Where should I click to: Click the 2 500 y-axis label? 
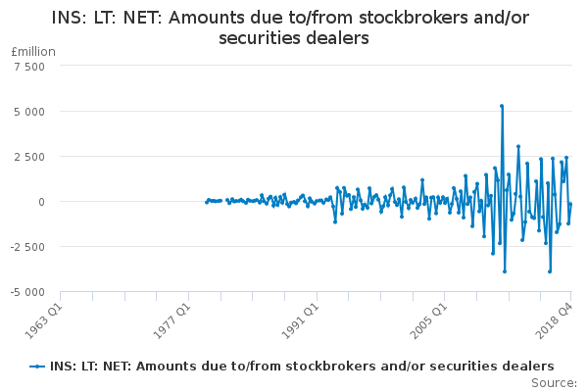click(x=28, y=157)
